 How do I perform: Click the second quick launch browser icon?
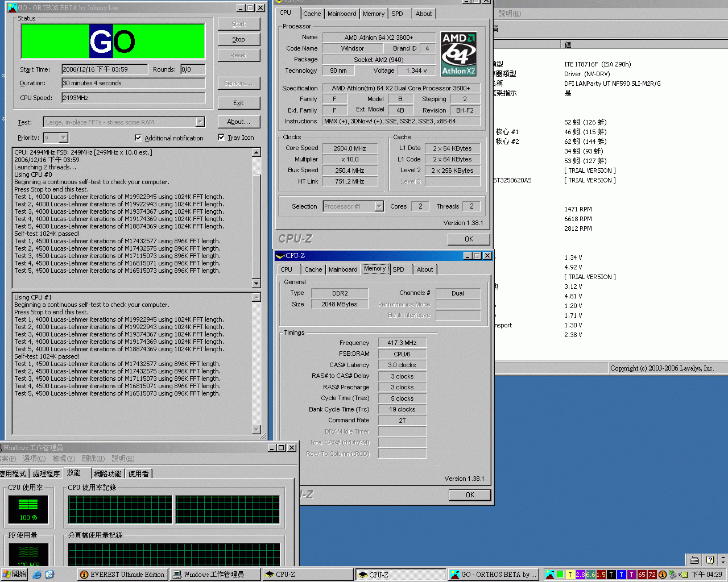pos(49,575)
